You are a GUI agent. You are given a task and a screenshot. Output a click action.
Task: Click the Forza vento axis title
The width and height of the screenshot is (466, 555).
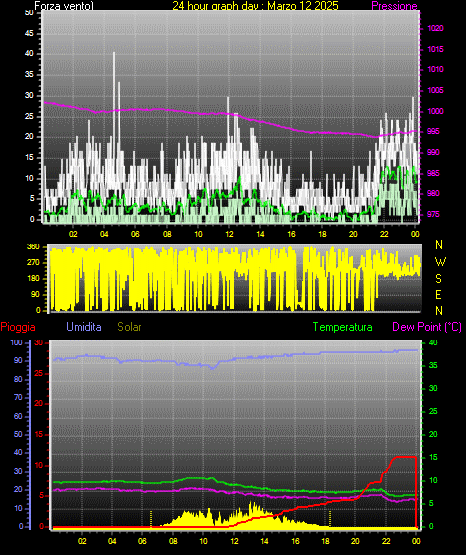64,6
